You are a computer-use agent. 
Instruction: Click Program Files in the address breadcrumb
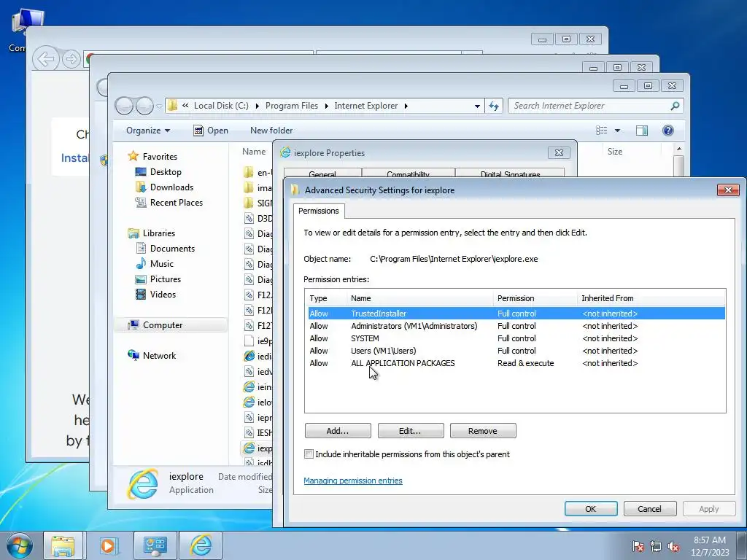pos(292,106)
